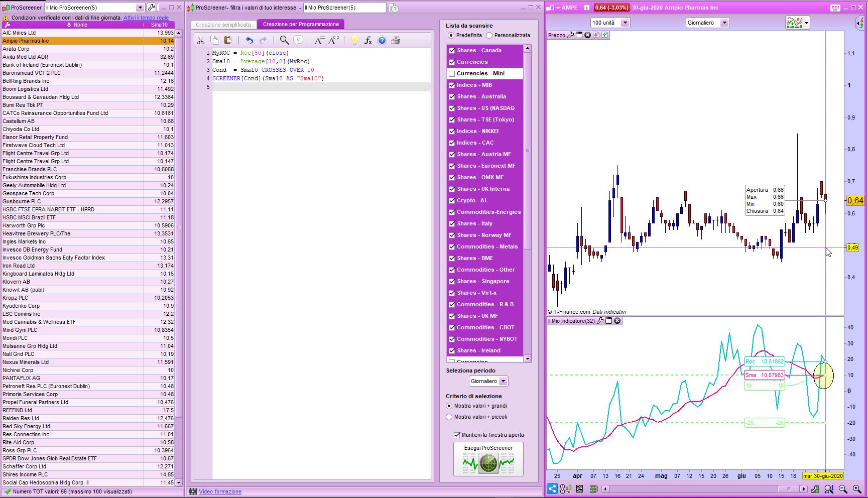Open the fx function insert tool
Screen dimensions: 868x498
(368, 41)
